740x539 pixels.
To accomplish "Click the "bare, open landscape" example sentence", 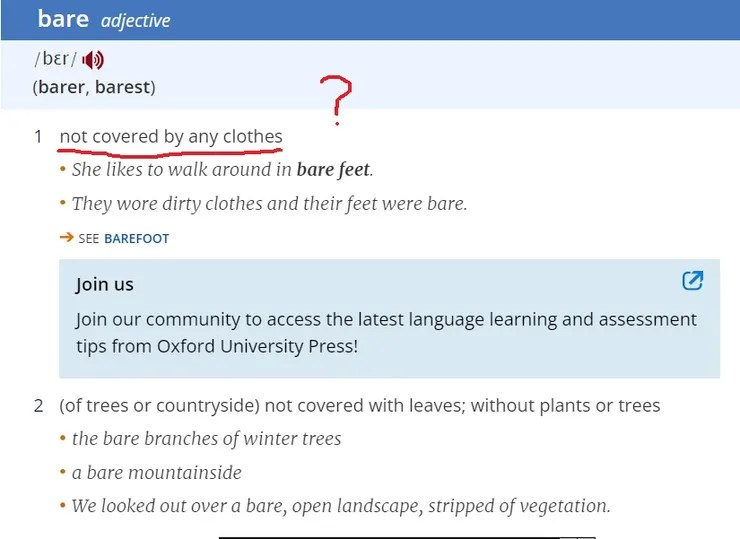I will click(340, 506).
